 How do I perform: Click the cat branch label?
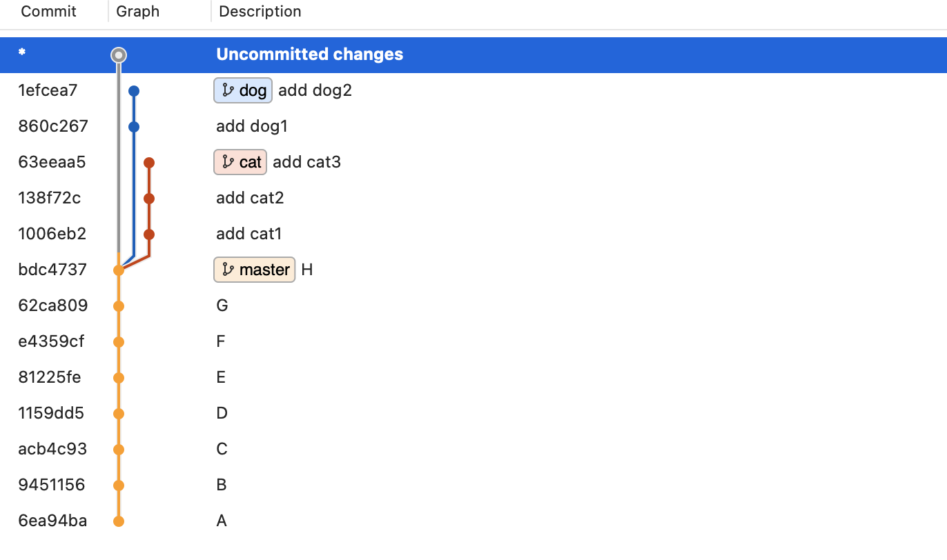point(240,162)
